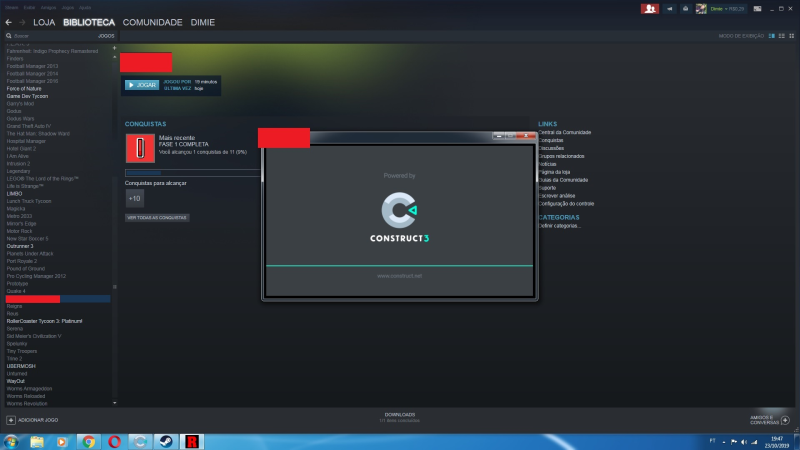Open the media player taskbar icon
This screenshot has width=800, height=450.
point(62,442)
